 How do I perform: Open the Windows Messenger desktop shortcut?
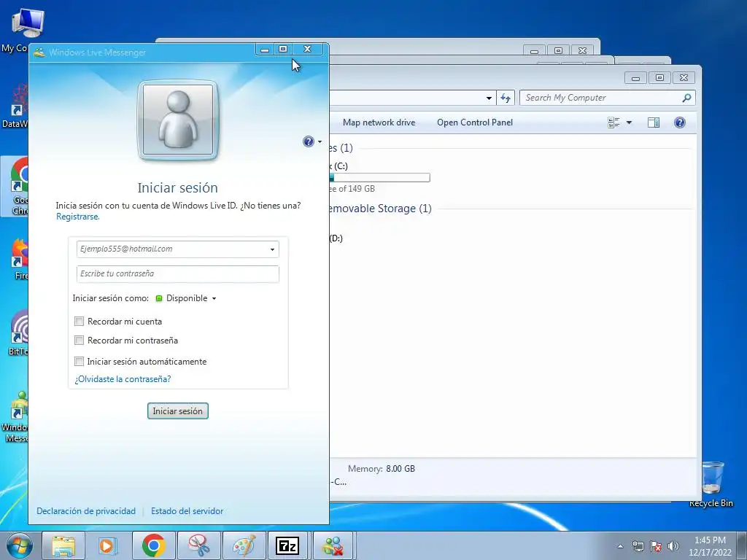[15, 416]
